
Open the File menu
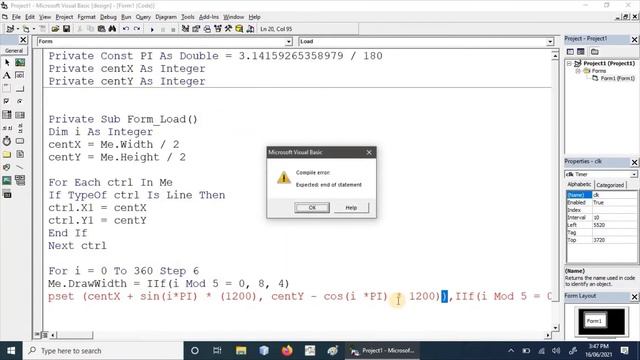tap(16, 17)
